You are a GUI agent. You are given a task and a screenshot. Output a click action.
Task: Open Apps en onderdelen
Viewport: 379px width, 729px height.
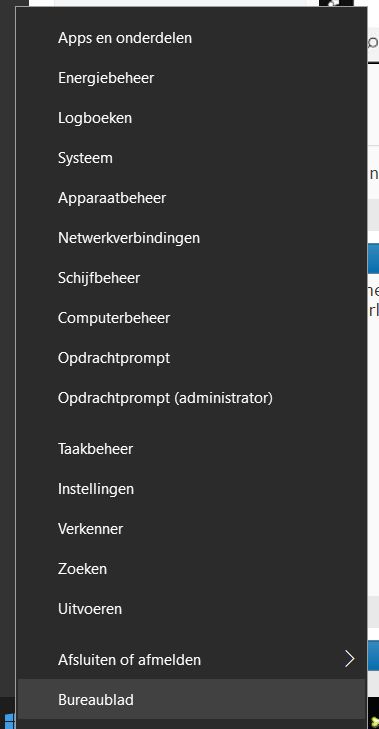point(191,38)
